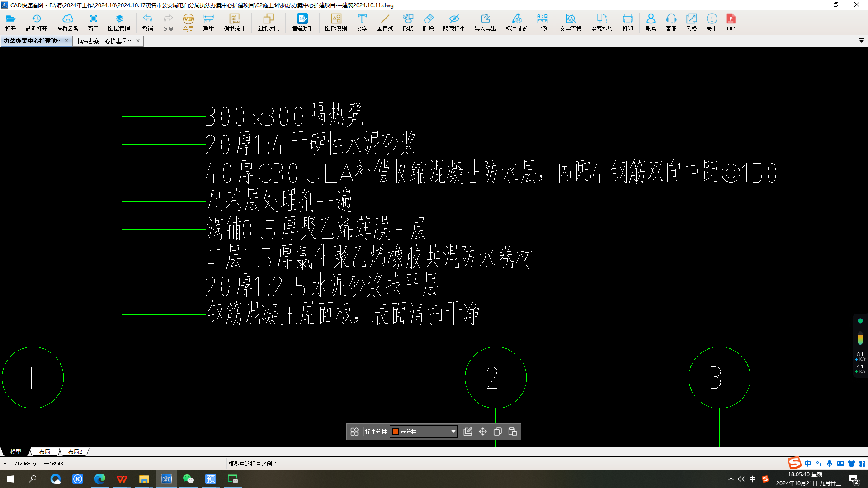Click the move annotation arrows icon
The image size is (868, 488).
coord(483,432)
